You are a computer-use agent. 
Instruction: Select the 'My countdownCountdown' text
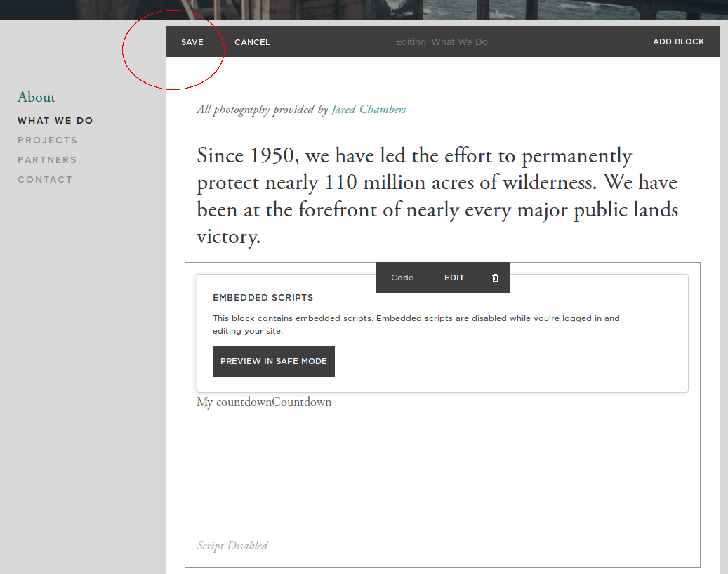click(x=264, y=403)
